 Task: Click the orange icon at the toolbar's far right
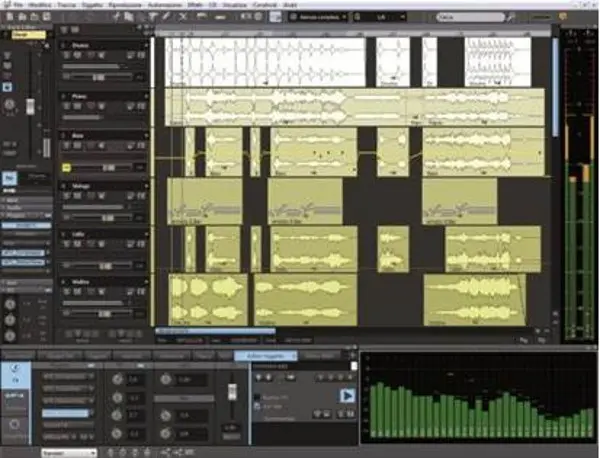click(x=563, y=16)
